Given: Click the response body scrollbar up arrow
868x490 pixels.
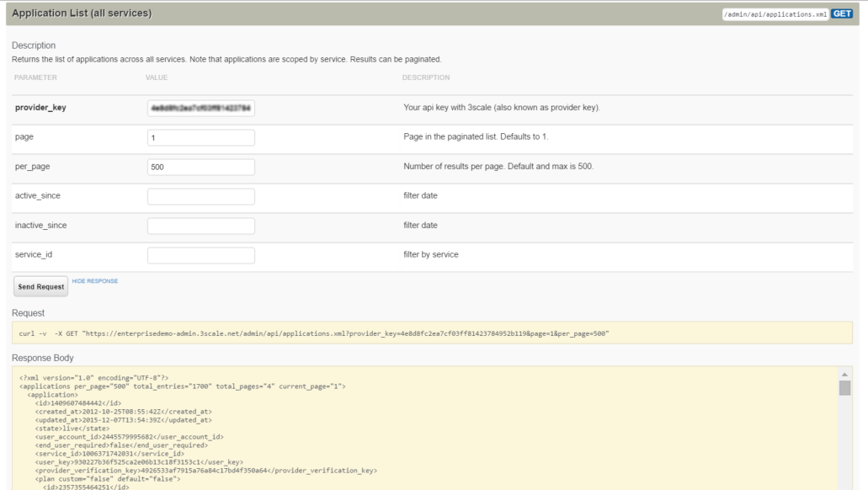Looking at the screenshot, I should [844, 373].
